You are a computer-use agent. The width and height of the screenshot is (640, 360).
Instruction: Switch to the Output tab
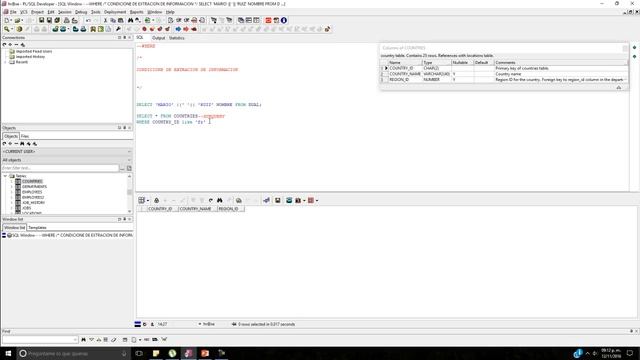pyautogui.click(x=158, y=38)
